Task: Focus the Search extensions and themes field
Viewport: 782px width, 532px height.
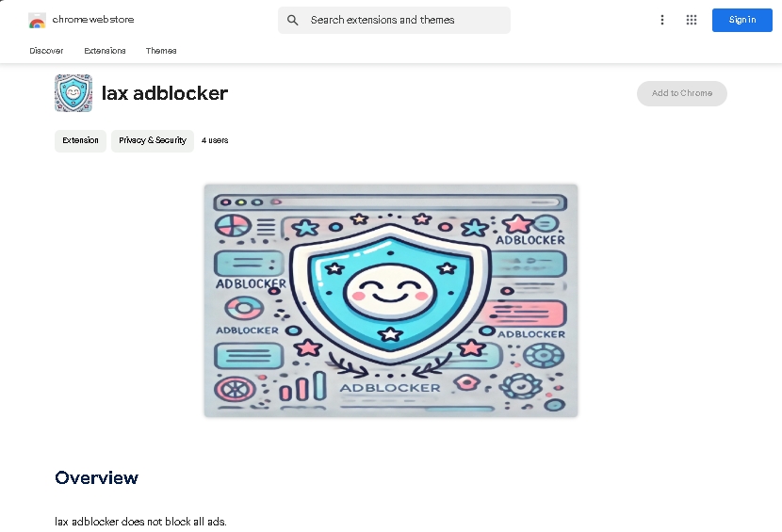Action: 394,20
